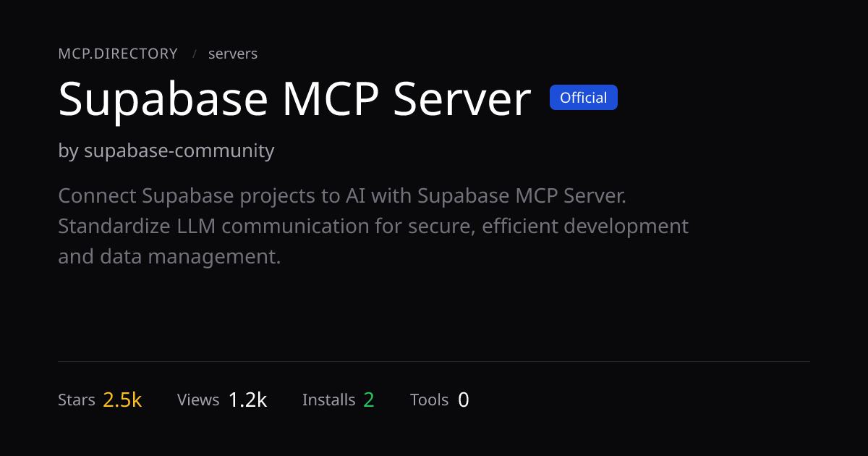The image size is (868, 456).
Task: Click the Supabase MCP Server title
Action: 294,99
